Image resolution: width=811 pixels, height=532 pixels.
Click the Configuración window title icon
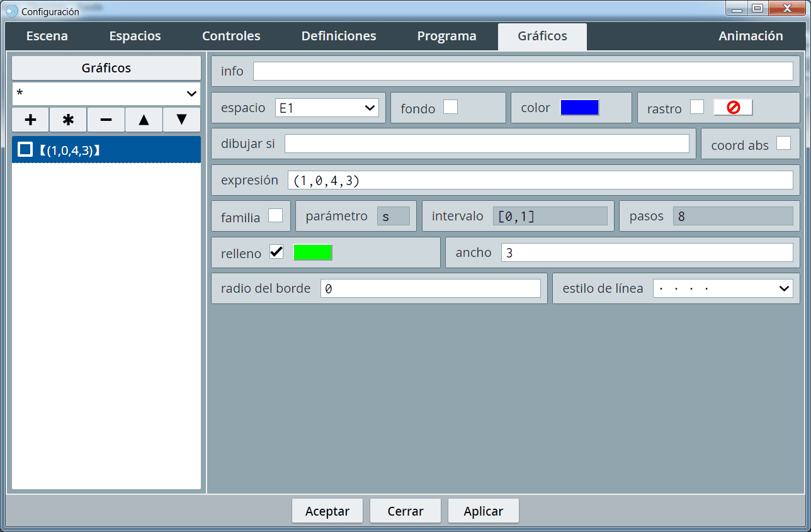[11, 11]
